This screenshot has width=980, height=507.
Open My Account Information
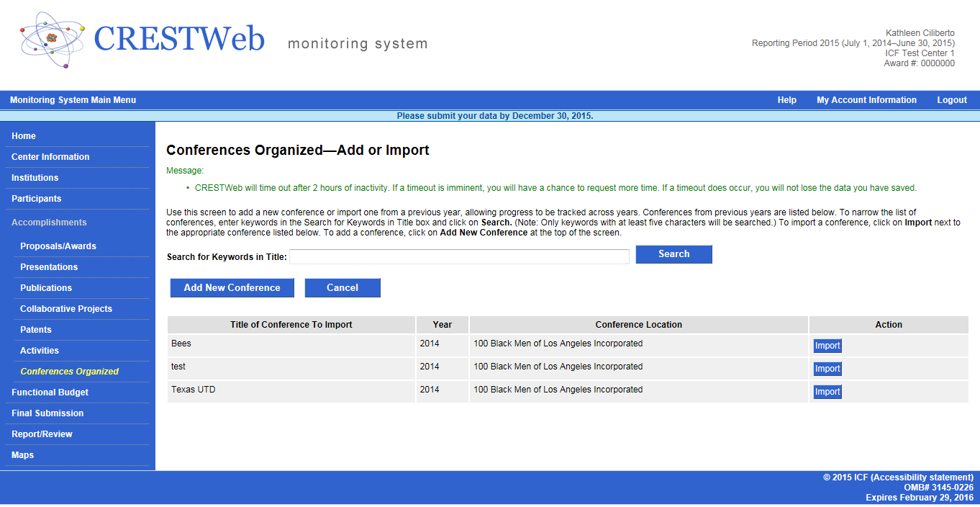866,100
